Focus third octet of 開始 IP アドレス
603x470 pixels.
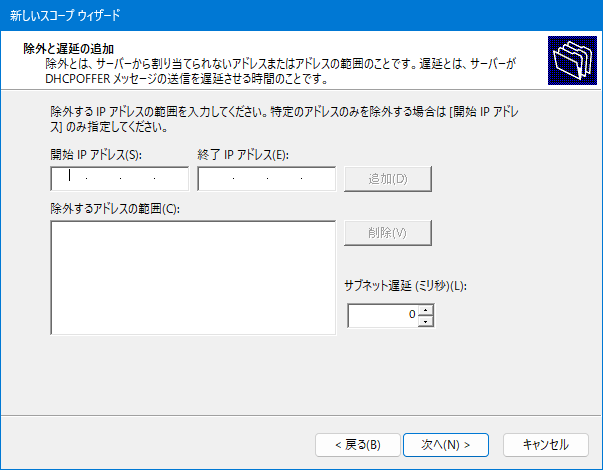[137, 179]
